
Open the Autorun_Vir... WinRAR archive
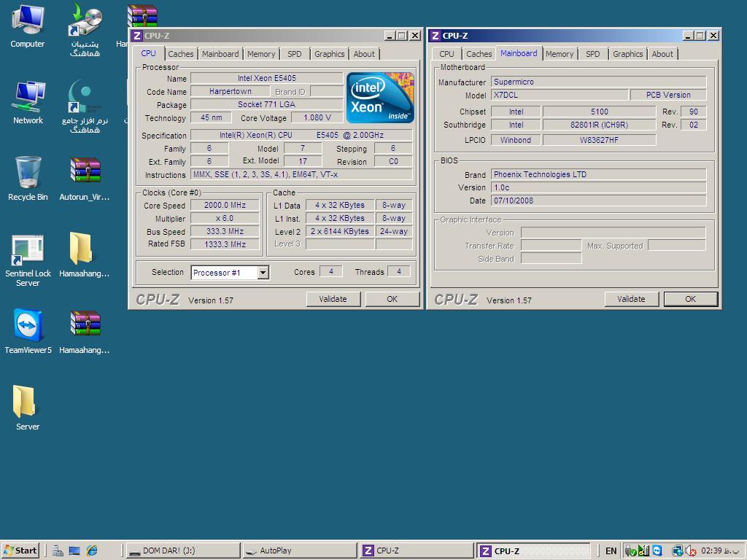pyautogui.click(x=85, y=179)
